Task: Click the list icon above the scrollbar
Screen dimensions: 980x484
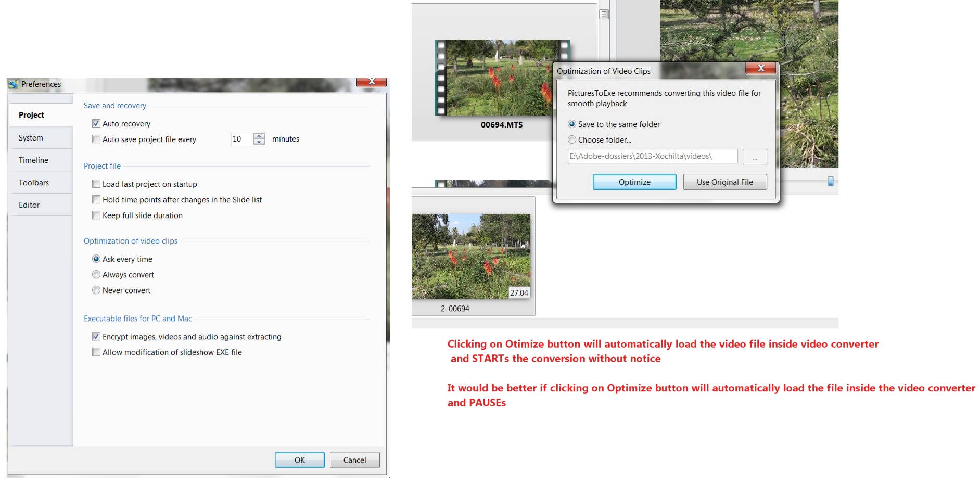Action: [604, 14]
